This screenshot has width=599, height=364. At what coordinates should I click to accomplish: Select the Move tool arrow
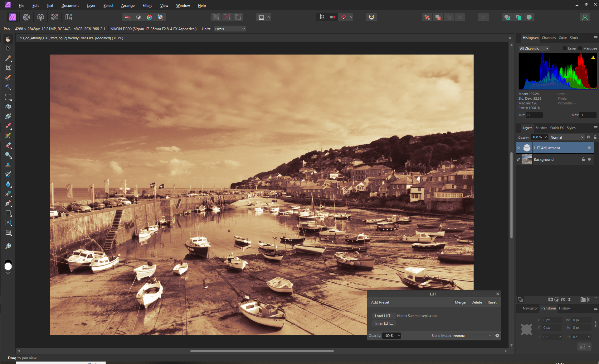point(8,49)
